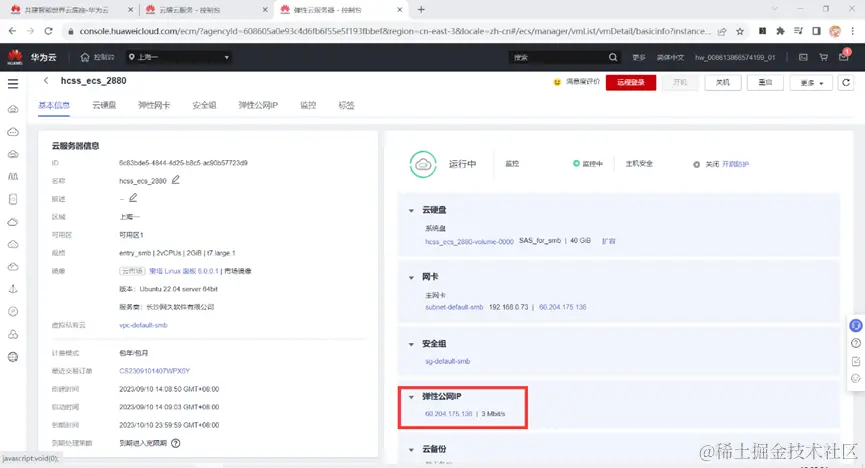Viewport: 865px width, 468px height.
Task: Click the feedback edit icon on right edge
Action: pyautogui.click(x=856, y=361)
